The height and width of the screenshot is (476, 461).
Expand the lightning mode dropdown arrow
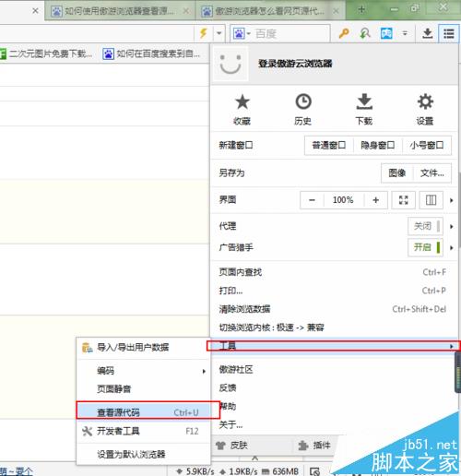[219, 33]
